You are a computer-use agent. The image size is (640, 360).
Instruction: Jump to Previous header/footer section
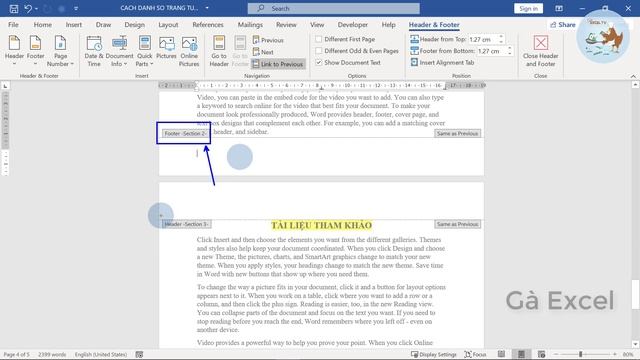268,40
